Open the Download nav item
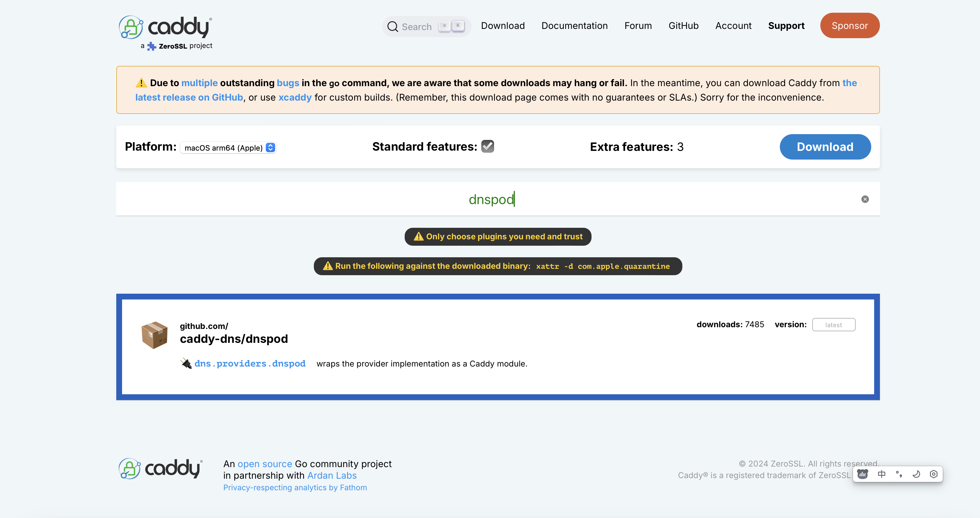Screen dimensions: 980x518 [502, 25]
